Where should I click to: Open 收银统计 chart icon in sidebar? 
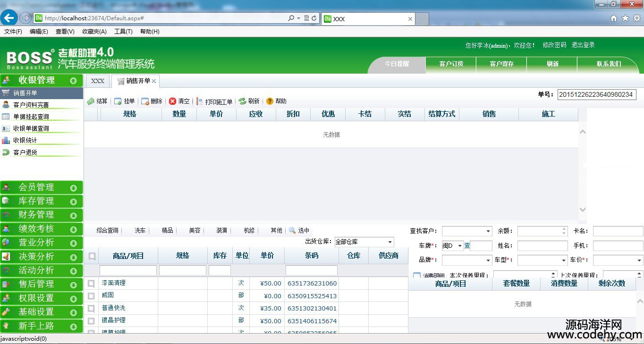[6, 140]
